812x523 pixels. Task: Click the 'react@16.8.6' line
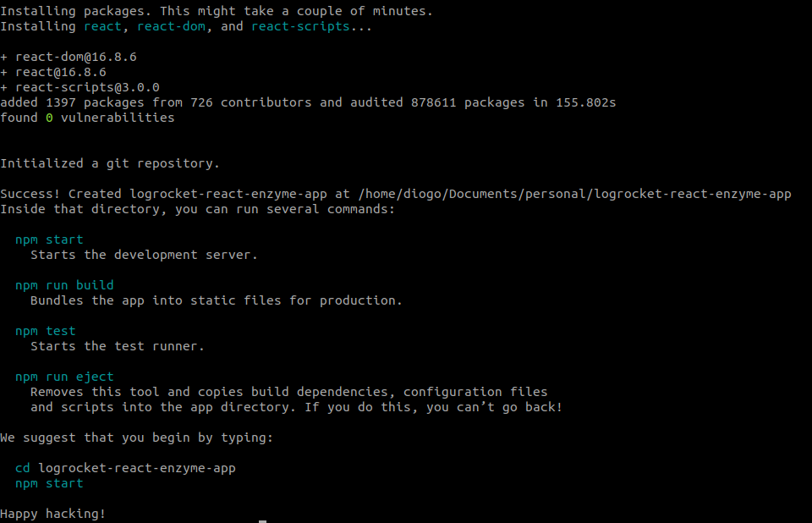point(53,72)
